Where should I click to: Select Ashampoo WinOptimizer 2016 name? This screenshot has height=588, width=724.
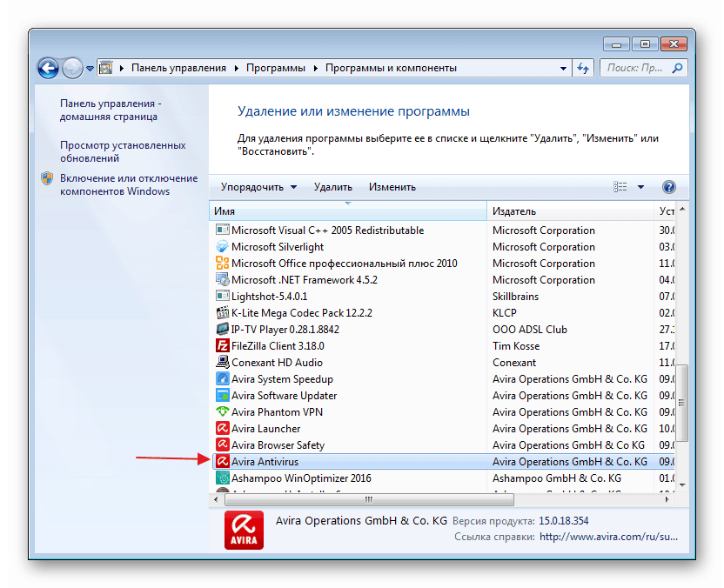click(x=301, y=478)
